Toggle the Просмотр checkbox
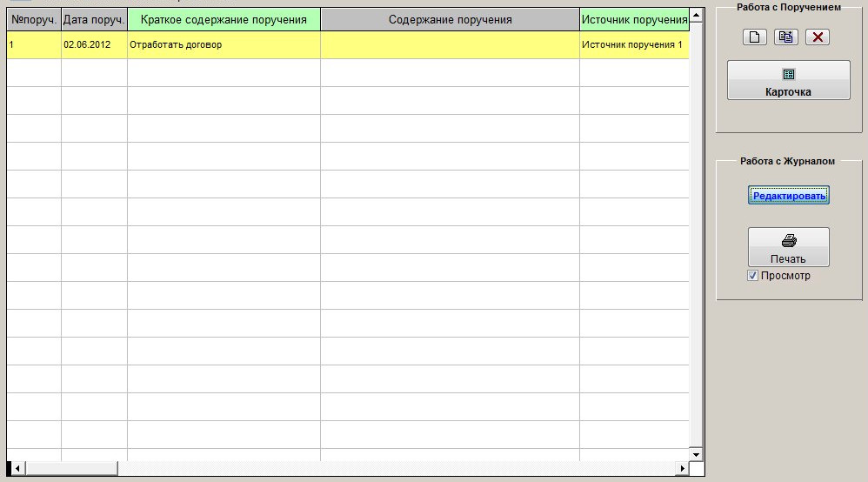Image resolution: width=868 pixels, height=482 pixels. click(752, 276)
